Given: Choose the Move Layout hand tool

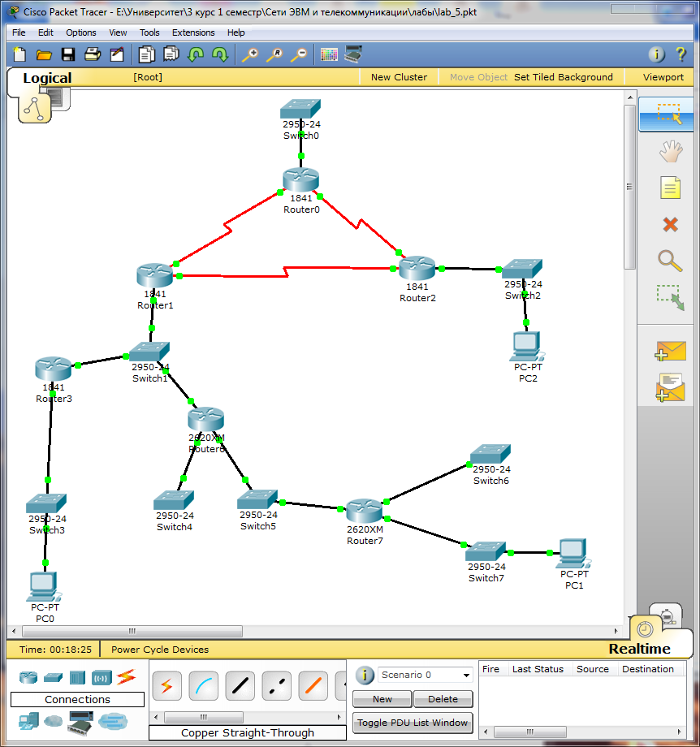Looking at the screenshot, I should click(x=671, y=152).
